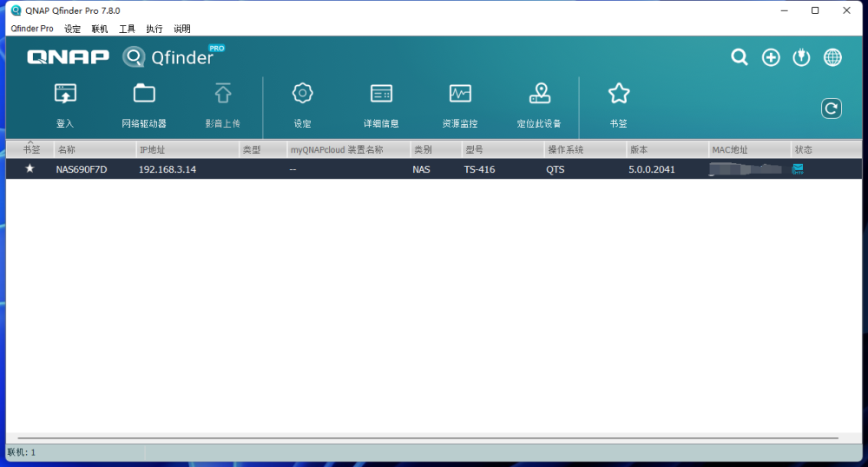Open the 执行 menu
This screenshot has width=868, height=467.
click(x=155, y=29)
